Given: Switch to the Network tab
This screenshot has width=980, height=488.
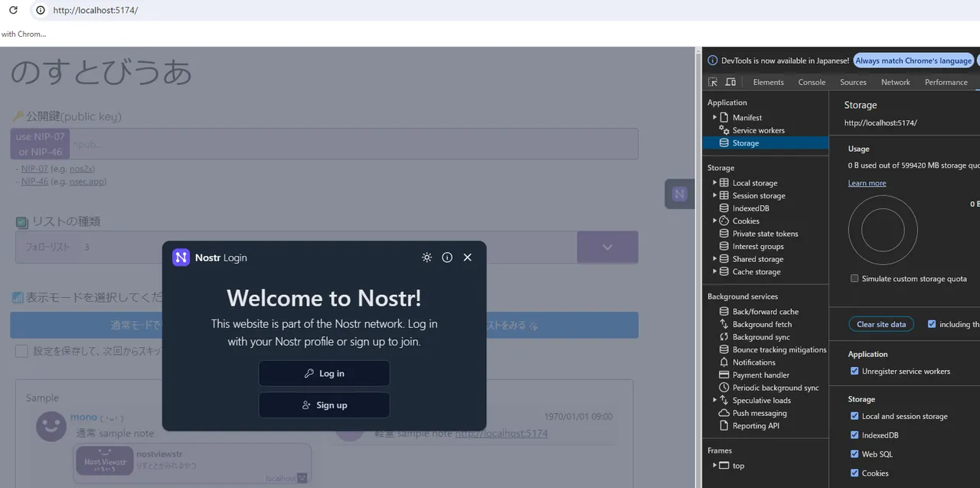Looking at the screenshot, I should coord(895,82).
